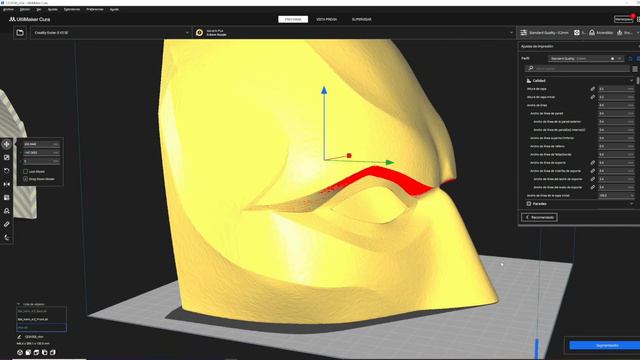Click the pencil icon to rename the job
This screenshot has height=360, width=640.
19,337
